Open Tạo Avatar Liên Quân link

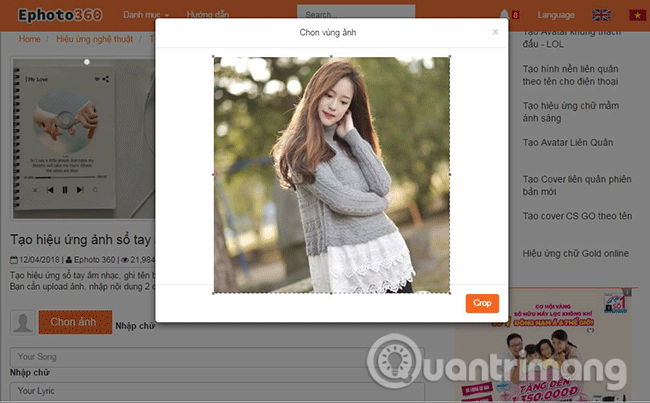[x=568, y=142]
